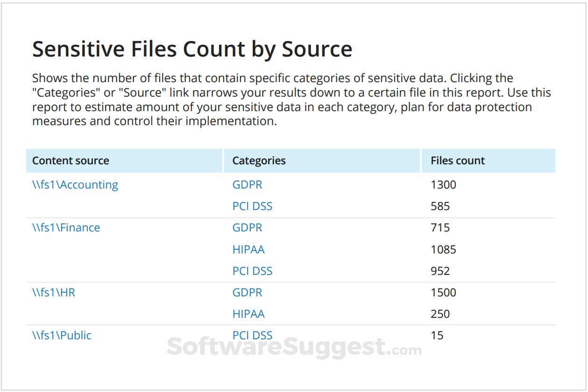Select the \\fs1\HR content source link
This screenshot has height=392, width=588.
point(54,293)
